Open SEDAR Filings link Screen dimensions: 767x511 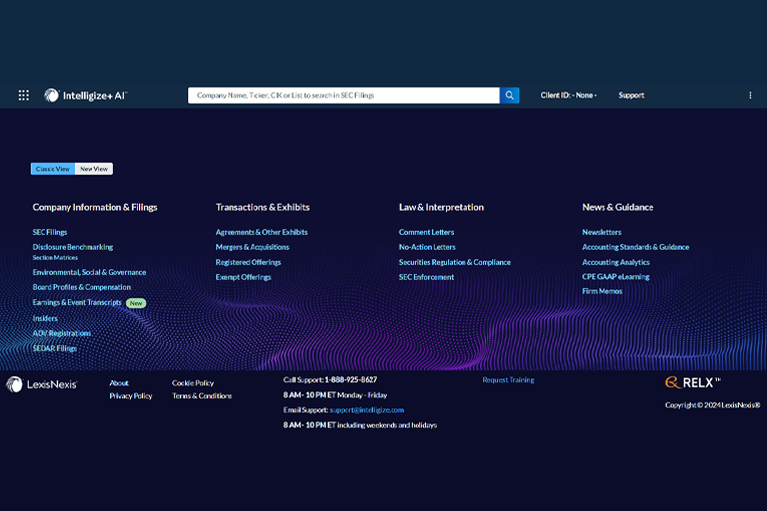[55, 349]
